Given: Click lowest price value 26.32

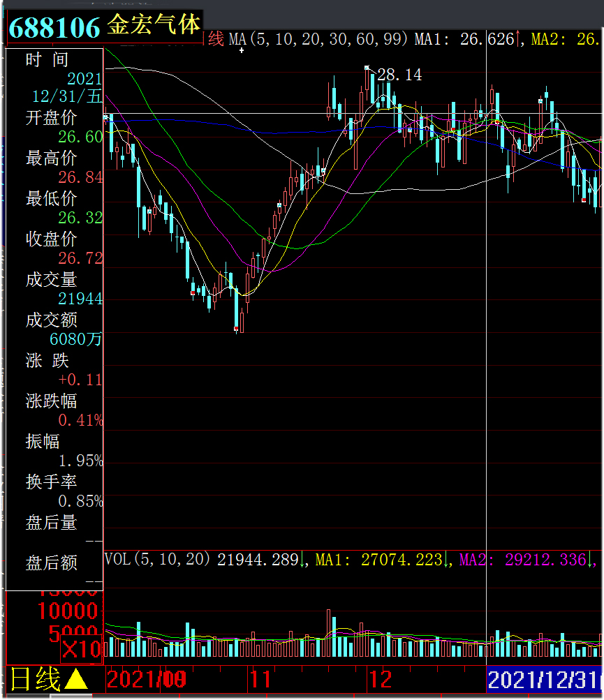Looking at the screenshot, I should 80,218.
